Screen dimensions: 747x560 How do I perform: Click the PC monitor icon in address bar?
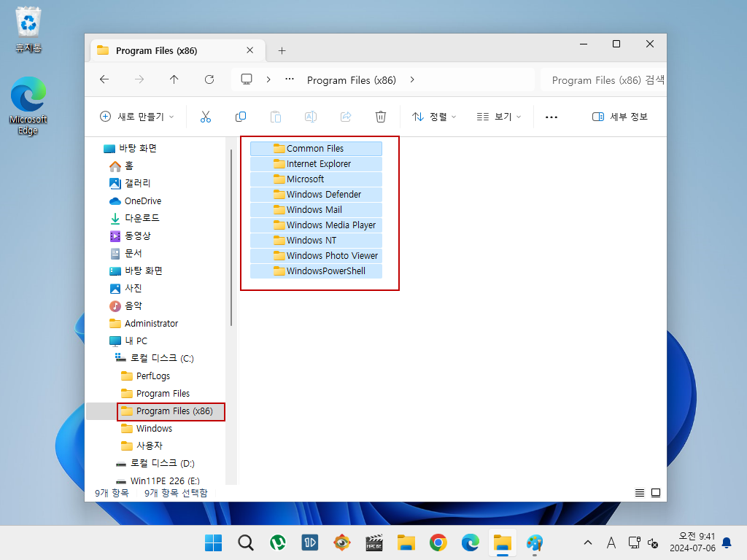tap(247, 79)
